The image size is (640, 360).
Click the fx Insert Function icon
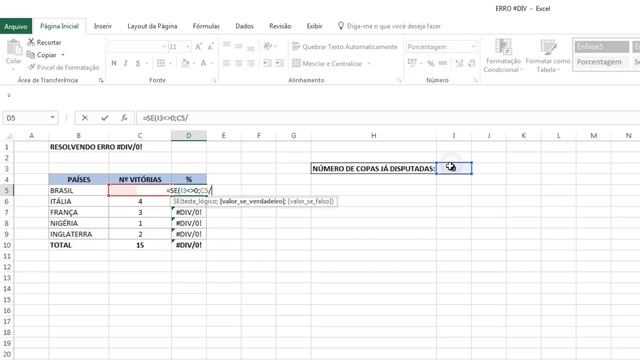click(x=124, y=118)
